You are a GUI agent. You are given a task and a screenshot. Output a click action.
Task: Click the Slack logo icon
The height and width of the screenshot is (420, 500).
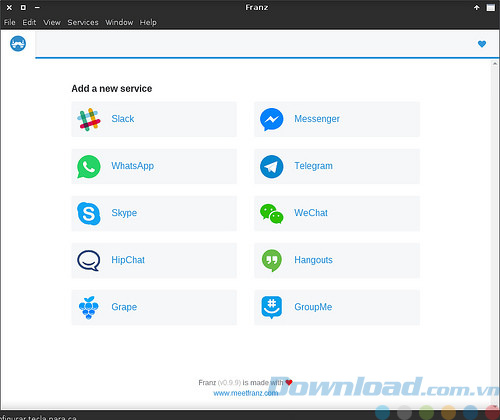(89, 119)
